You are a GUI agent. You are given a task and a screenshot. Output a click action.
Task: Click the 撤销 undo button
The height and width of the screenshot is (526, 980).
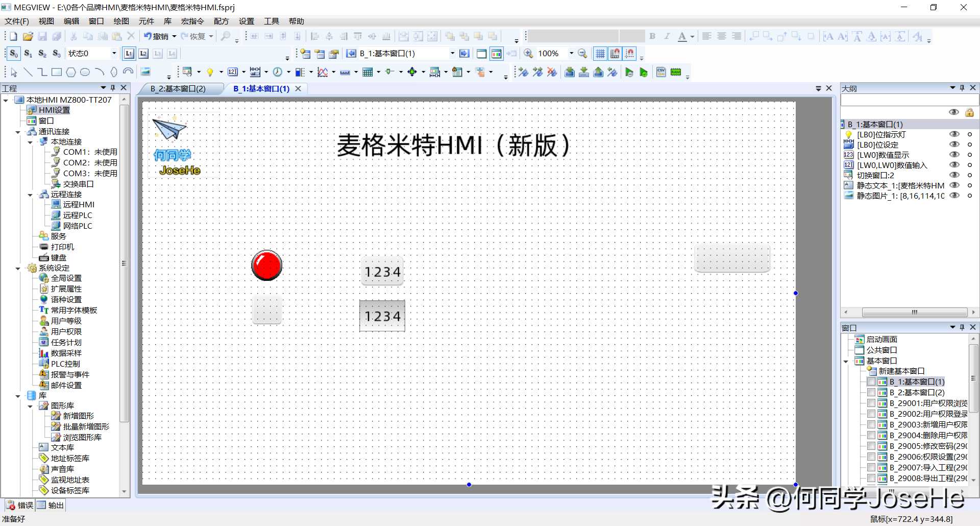click(157, 36)
